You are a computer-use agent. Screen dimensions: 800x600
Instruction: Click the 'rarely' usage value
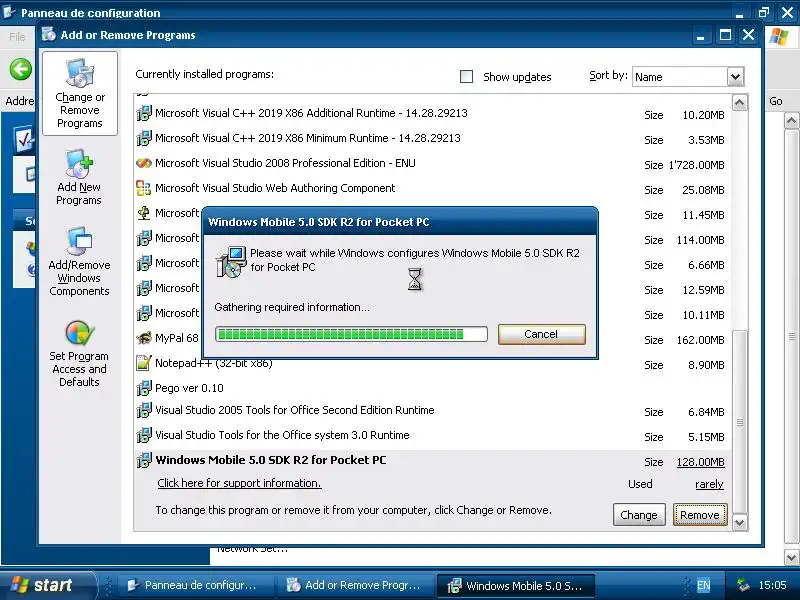coord(709,484)
